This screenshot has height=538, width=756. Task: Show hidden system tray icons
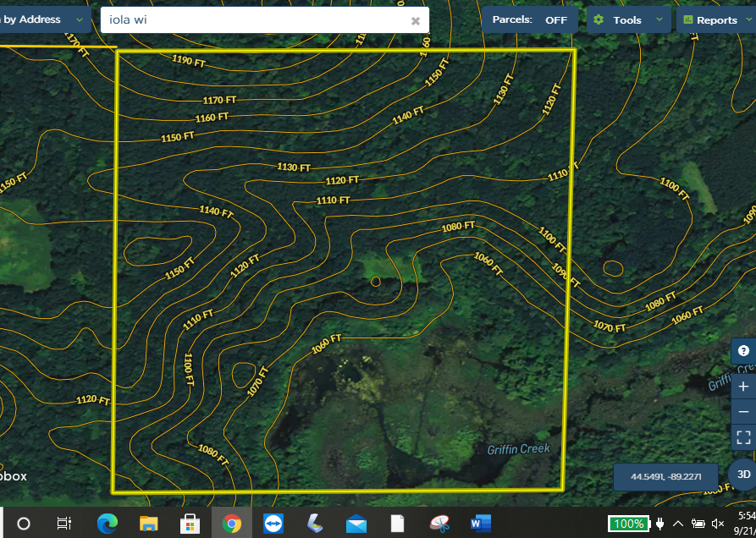[677, 524]
